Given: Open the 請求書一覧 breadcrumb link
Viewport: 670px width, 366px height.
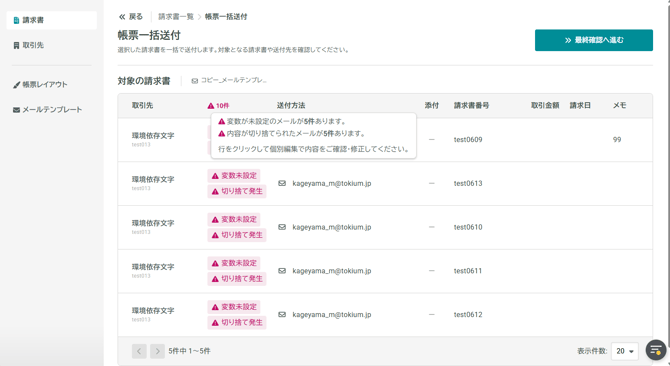Looking at the screenshot, I should coord(176,17).
